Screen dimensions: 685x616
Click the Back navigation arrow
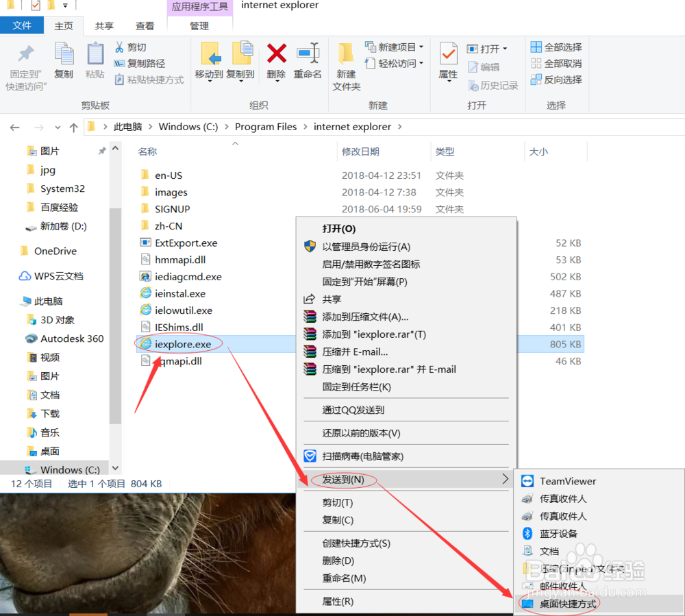tap(15, 127)
